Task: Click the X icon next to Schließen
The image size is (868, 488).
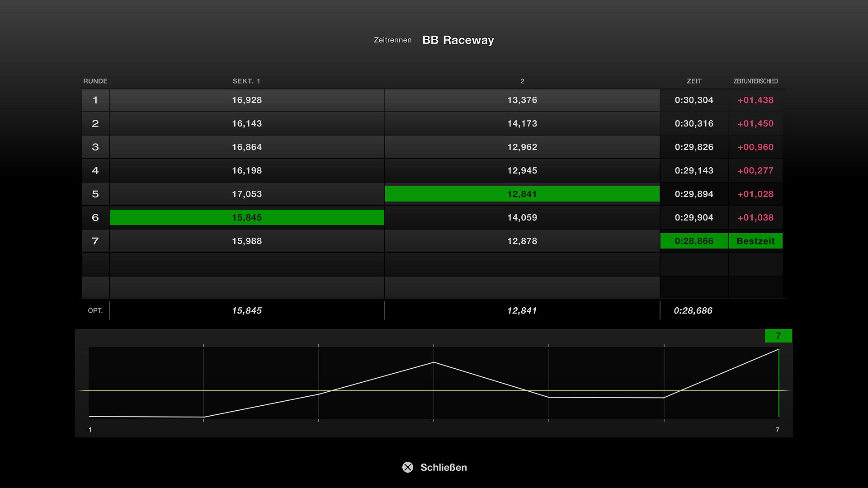Action: point(408,467)
